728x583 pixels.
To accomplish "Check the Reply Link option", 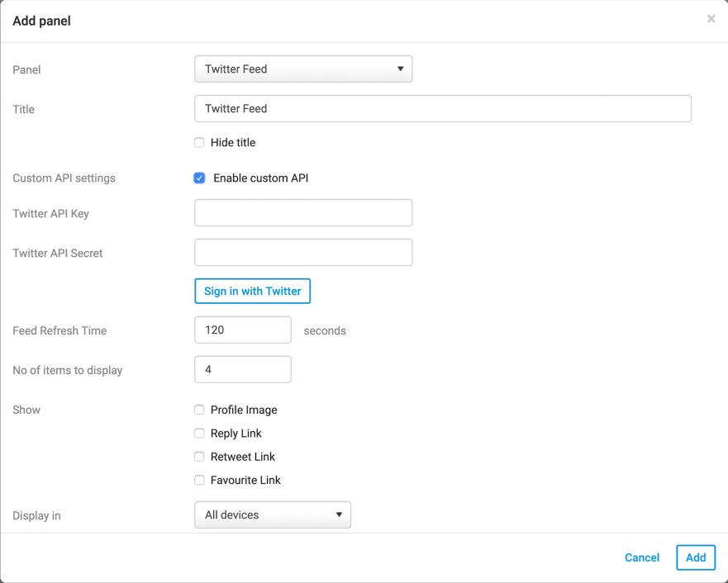I will (x=199, y=434).
